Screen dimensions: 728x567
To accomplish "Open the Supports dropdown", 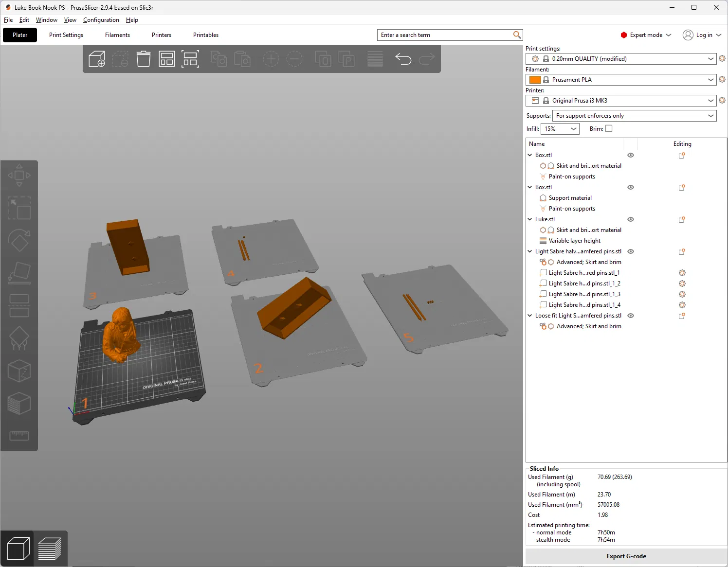I will (x=635, y=116).
